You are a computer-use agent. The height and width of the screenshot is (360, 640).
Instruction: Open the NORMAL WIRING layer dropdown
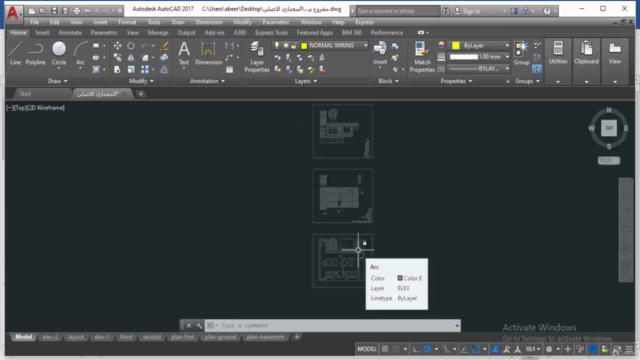(320, 45)
